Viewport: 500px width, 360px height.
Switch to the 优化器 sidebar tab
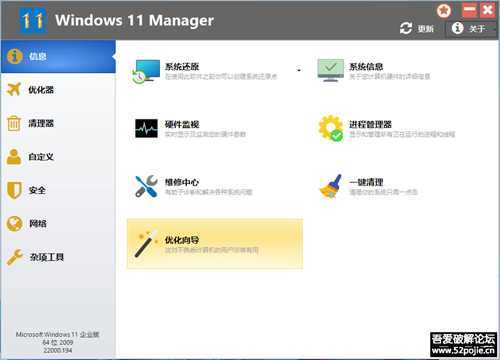tap(58, 90)
